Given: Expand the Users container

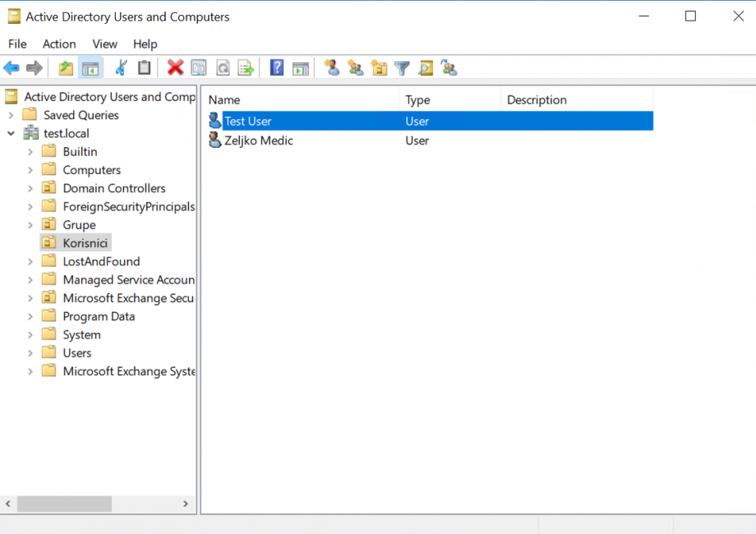Looking at the screenshot, I should [30, 353].
